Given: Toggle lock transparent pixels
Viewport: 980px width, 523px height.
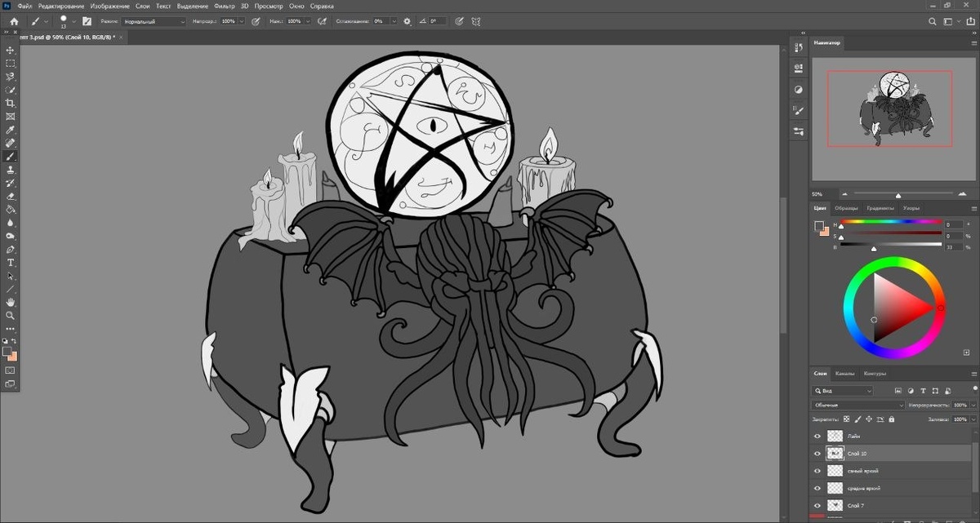Looking at the screenshot, I should (846, 419).
